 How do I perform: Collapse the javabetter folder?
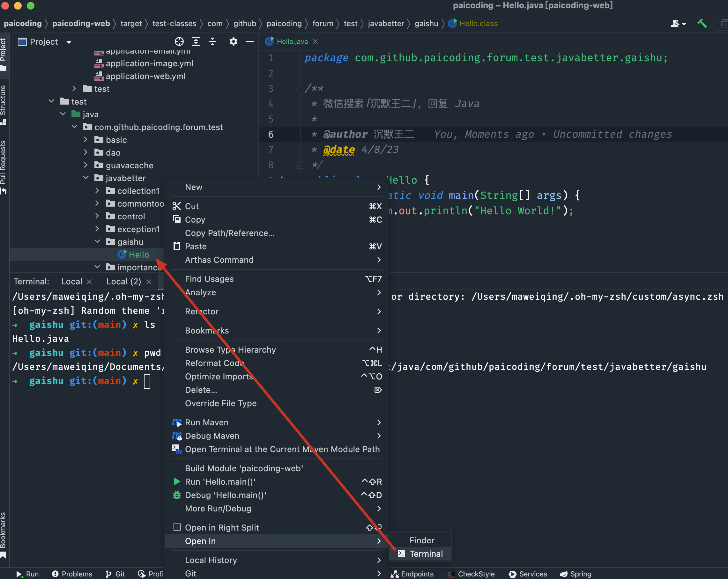pos(86,178)
